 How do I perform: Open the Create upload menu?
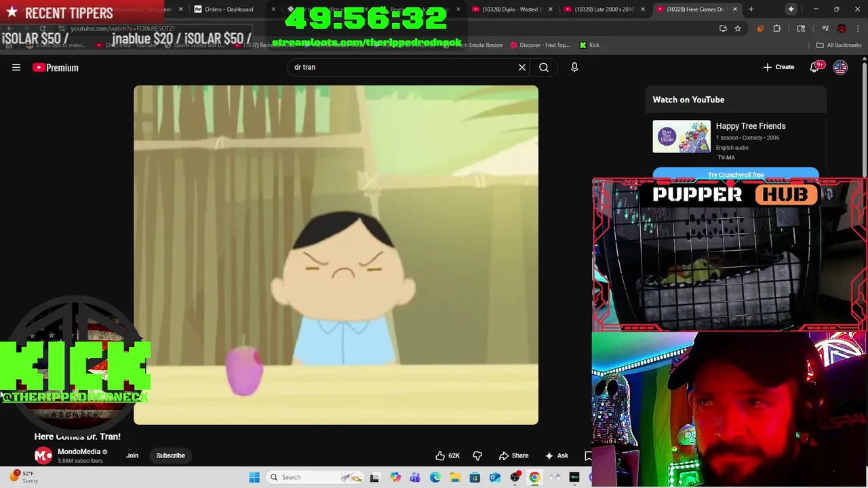pos(778,67)
